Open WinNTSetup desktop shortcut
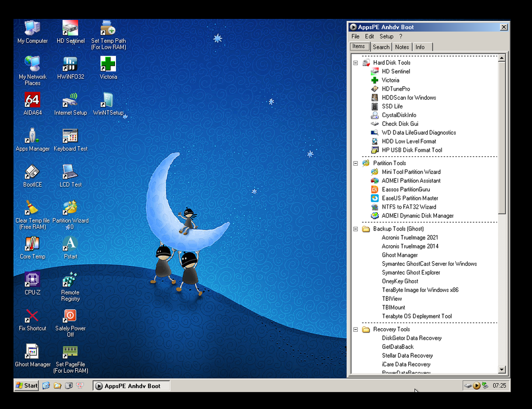This screenshot has width=532, height=409. click(x=108, y=103)
